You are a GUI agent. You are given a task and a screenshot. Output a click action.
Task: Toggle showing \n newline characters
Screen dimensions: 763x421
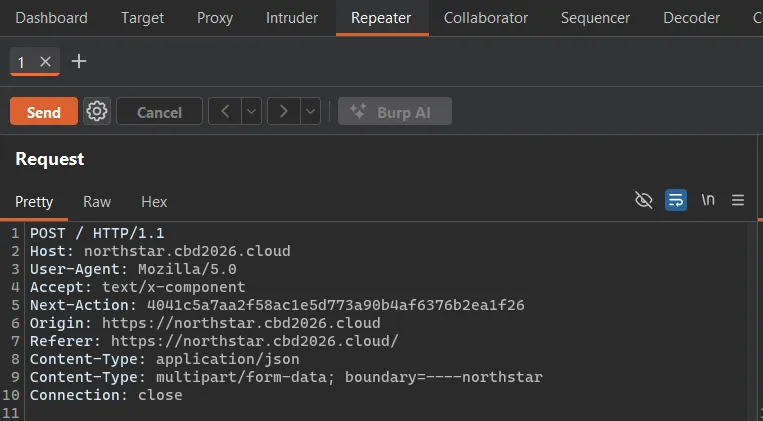(708, 200)
